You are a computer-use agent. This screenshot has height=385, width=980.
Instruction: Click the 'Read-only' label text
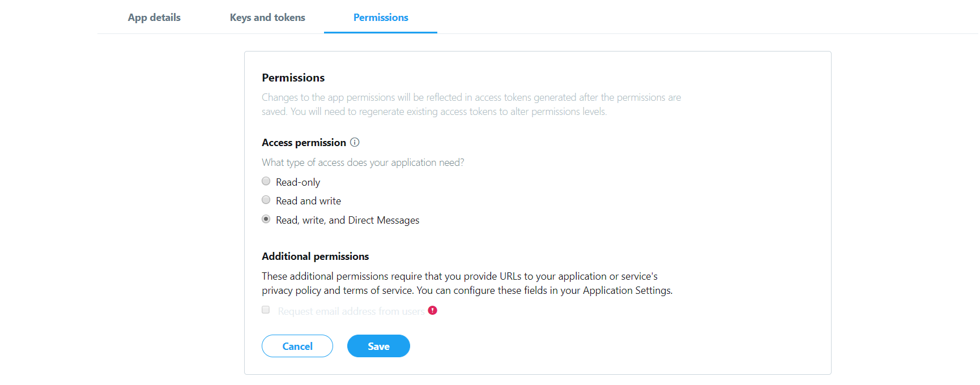[298, 182]
